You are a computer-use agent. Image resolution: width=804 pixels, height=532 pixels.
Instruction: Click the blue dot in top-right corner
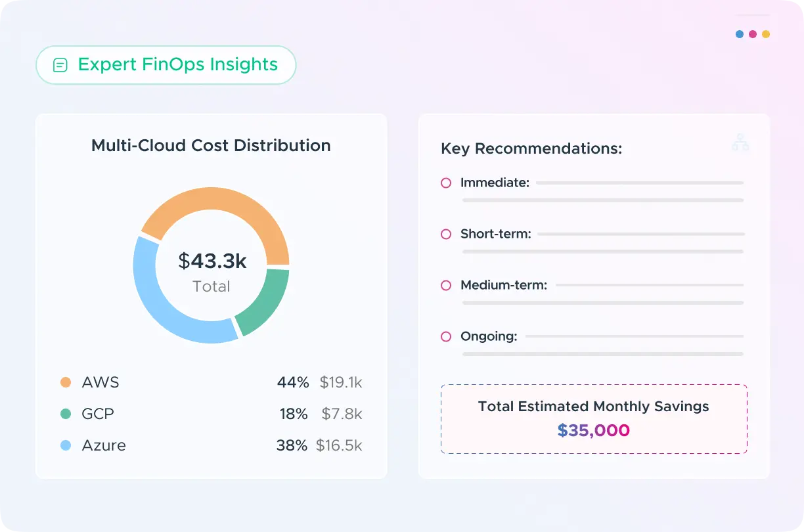740,34
